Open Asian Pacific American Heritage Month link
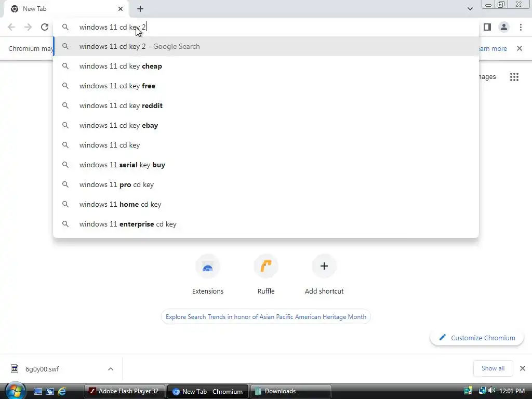The image size is (532, 399). point(266,316)
